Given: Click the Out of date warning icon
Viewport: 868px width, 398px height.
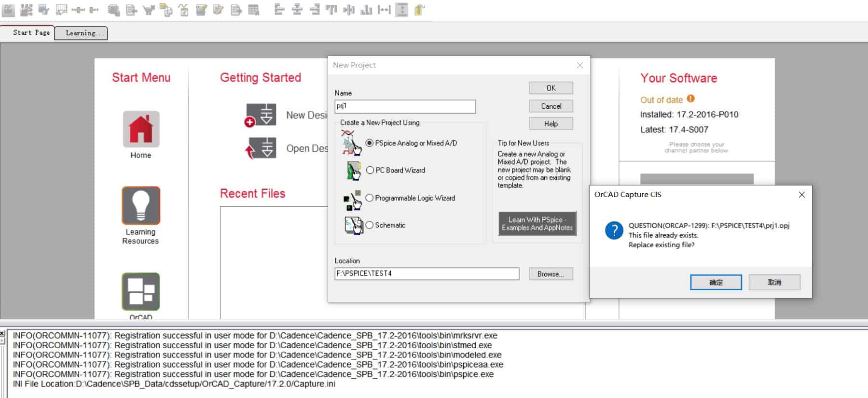Looking at the screenshot, I should (x=691, y=99).
